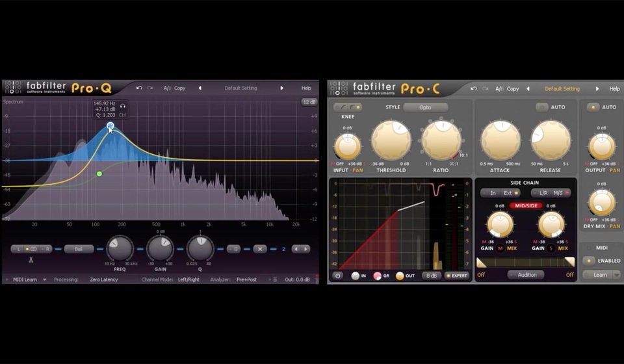Image resolution: width=624 pixels, height=364 pixels.
Task: Open the Opto STYLE dropdown
Action: [425, 107]
